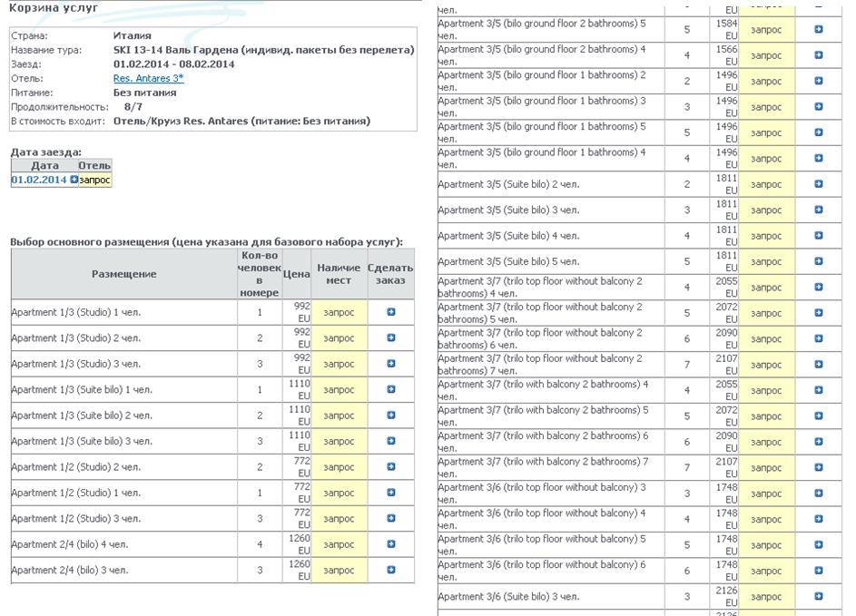Order Apartment 1/2 (Studio) 1 чел.
Image resolution: width=856 pixels, height=616 pixels.
[x=391, y=492]
